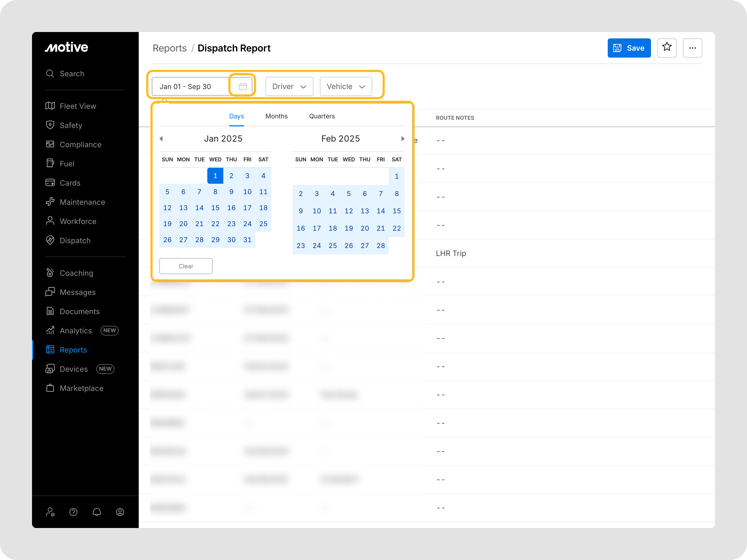
Task: Expand the Vehicle filter dropdown
Action: click(x=345, y=86)
